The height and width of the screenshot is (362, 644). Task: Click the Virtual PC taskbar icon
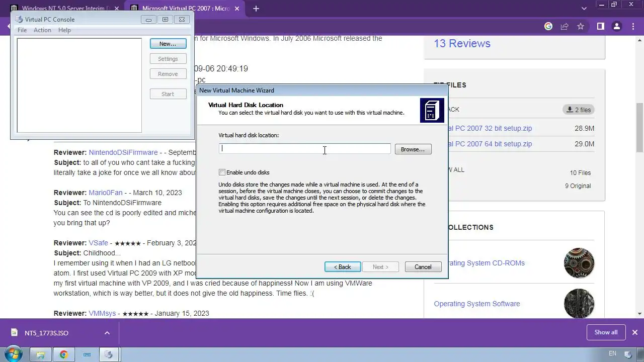tap(109, 354)
